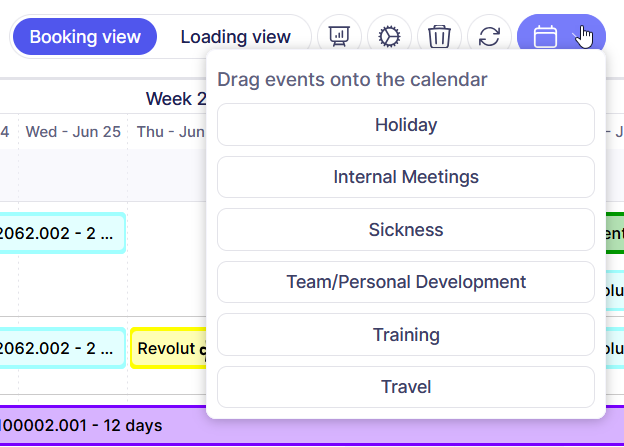This screenshot has width=624, height=447.
Task: Open the purple 12 days booking bar
Action: [100, 425]
